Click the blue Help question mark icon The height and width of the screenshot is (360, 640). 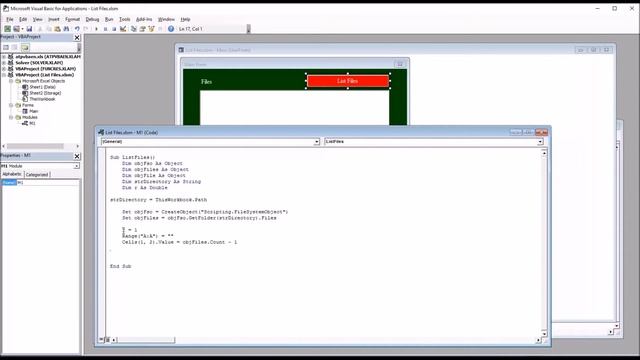171,29
